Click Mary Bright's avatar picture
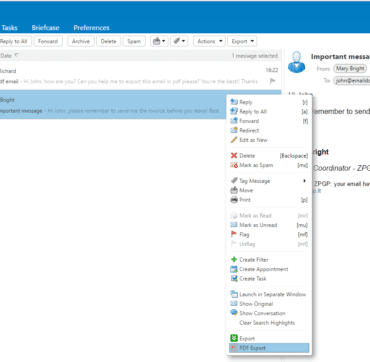 296,63
